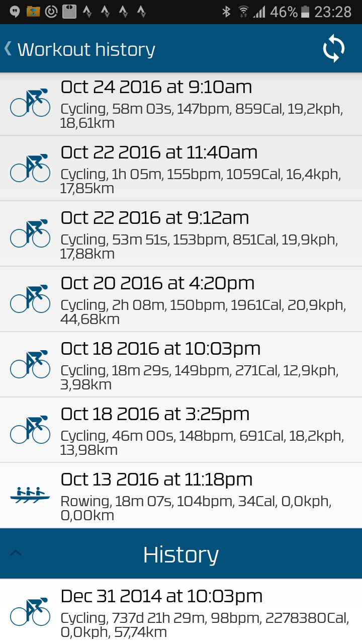Open Rowing workout from Oct 13 2016
The width and height of the screenshot is (362, 644).
[181, 496]
